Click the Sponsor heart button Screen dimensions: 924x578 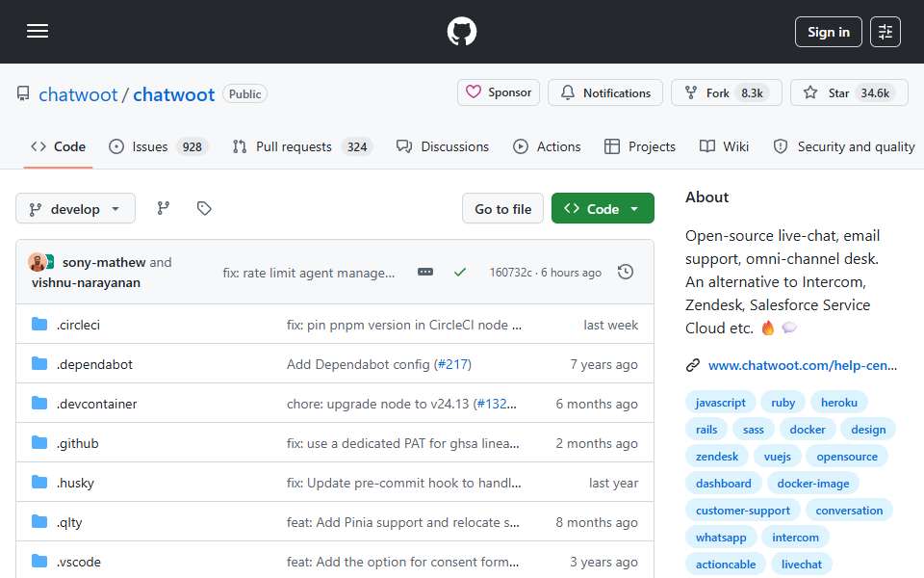coord(498,92)
